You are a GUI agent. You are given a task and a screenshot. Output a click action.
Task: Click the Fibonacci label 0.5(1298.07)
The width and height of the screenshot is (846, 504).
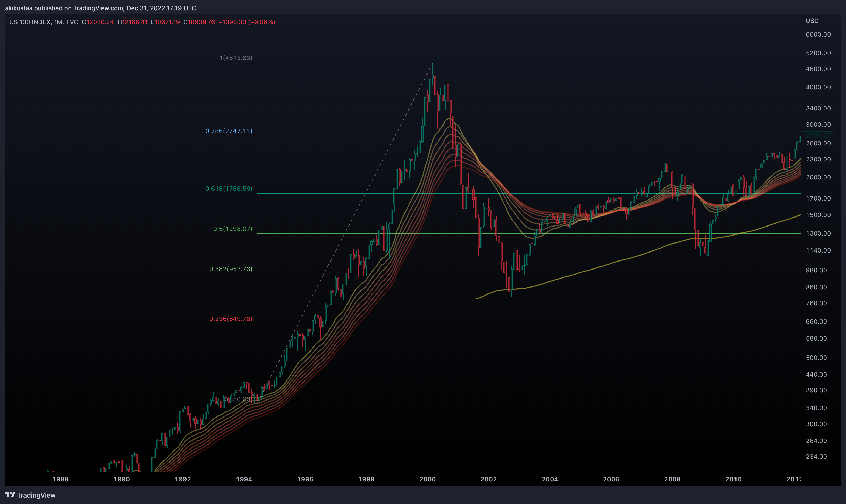point(233,229)
